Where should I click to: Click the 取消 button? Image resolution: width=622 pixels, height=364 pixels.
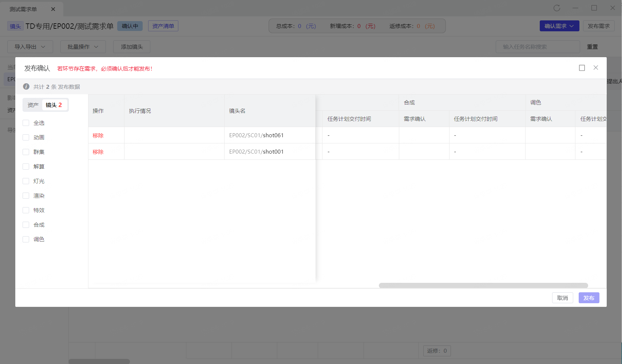coord(562,298)
